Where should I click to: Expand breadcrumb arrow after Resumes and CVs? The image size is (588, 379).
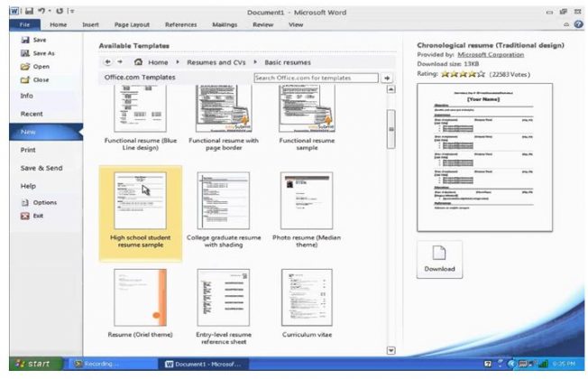click(x=255, y=62)
